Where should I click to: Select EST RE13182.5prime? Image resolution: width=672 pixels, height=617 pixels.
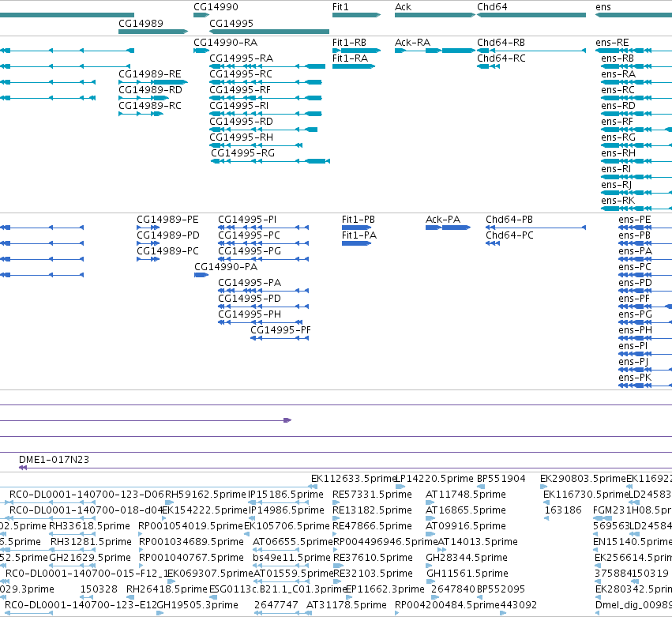pos(372,510)
